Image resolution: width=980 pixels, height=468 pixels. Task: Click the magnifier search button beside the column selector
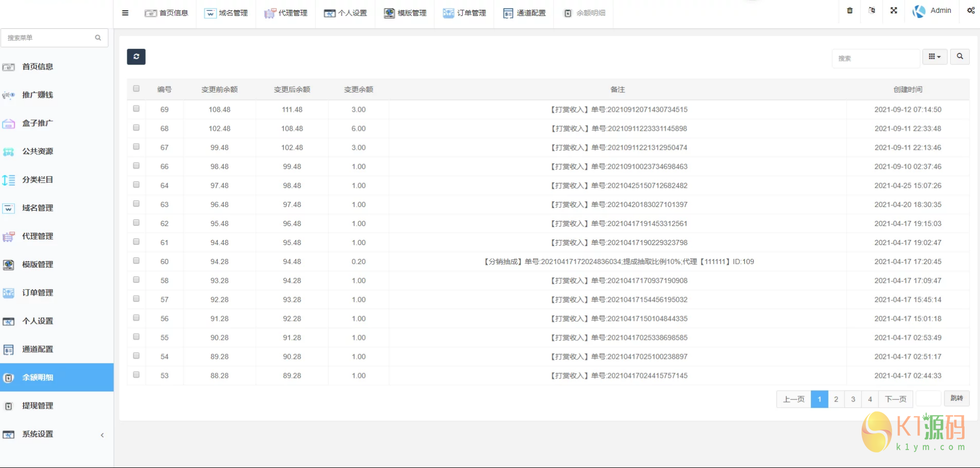pos(959,57)
